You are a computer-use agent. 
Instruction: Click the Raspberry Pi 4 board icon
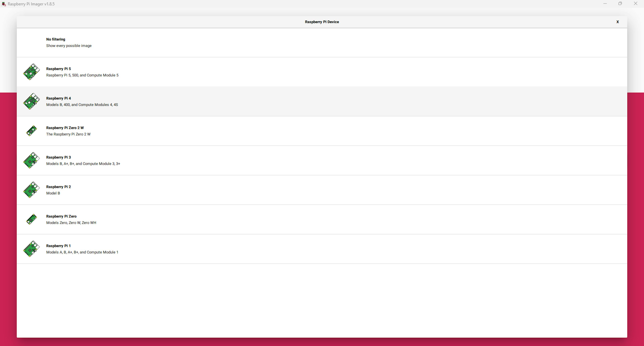point(32,101)
